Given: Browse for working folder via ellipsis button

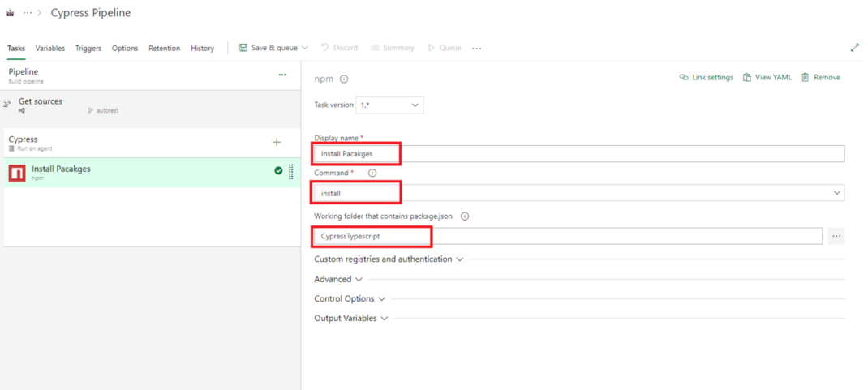Looking at the screenshot, I should pos(836,236).
